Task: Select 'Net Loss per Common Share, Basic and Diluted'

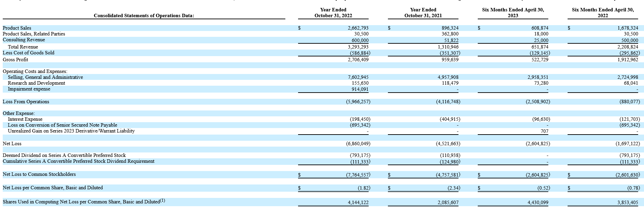Action: (x=53, y=188)
